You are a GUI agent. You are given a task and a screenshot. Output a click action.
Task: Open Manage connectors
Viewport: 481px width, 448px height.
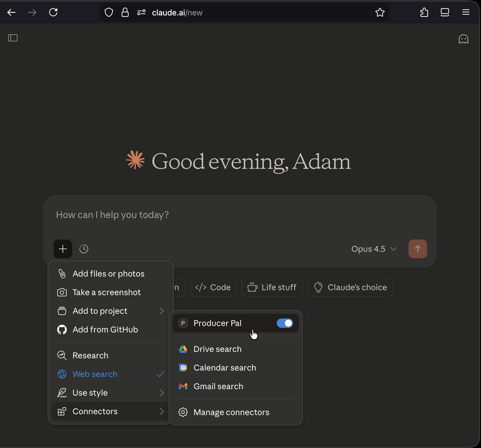coord(231,412)
